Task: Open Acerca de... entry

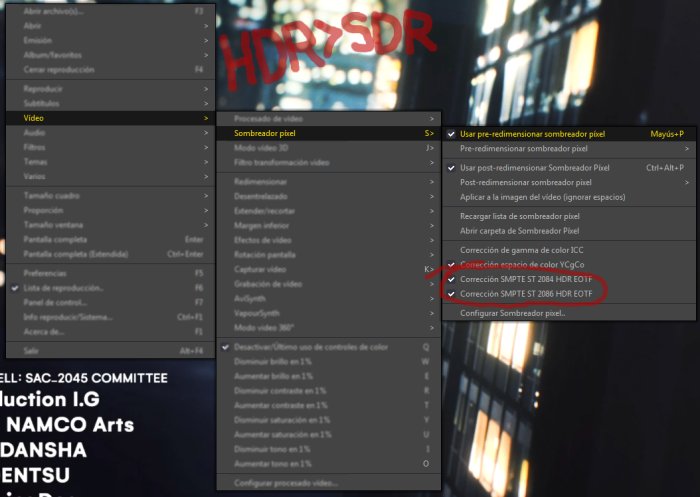Action: [110, 332]
